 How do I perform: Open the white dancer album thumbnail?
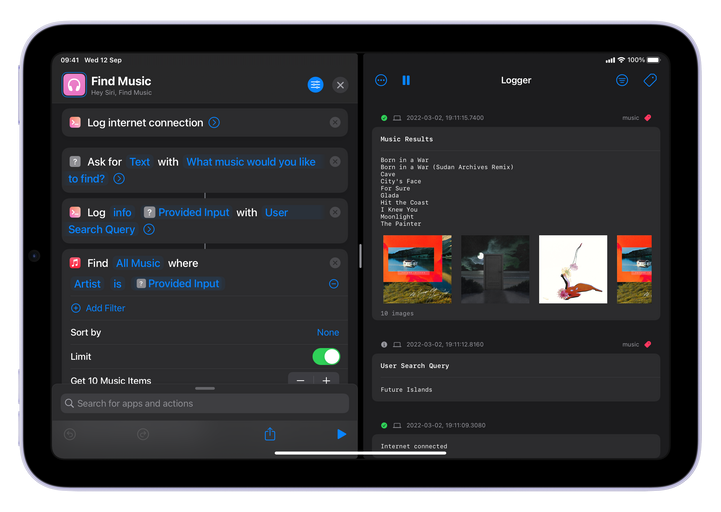tap(573, 269)
